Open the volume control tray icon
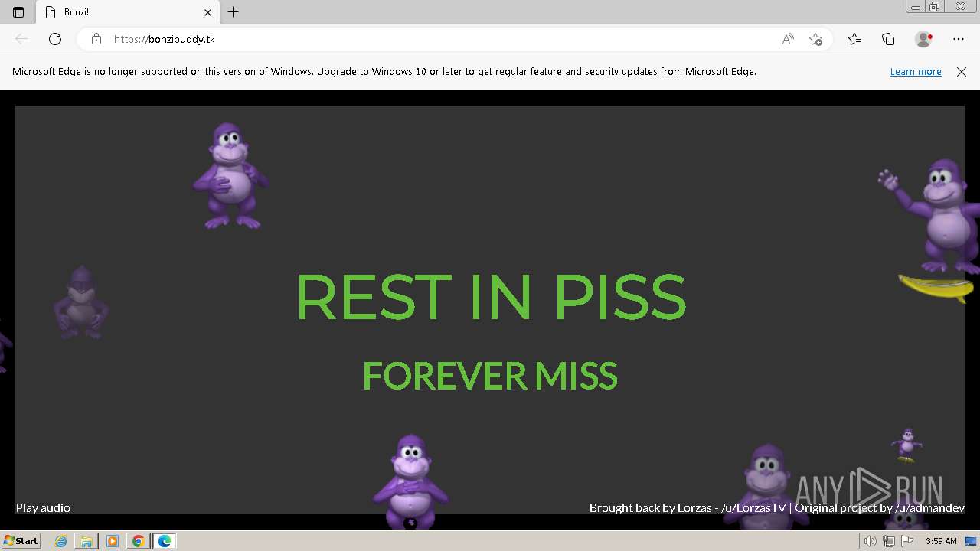The height and width of the screenshot is (551, 980). click(871, 541)
